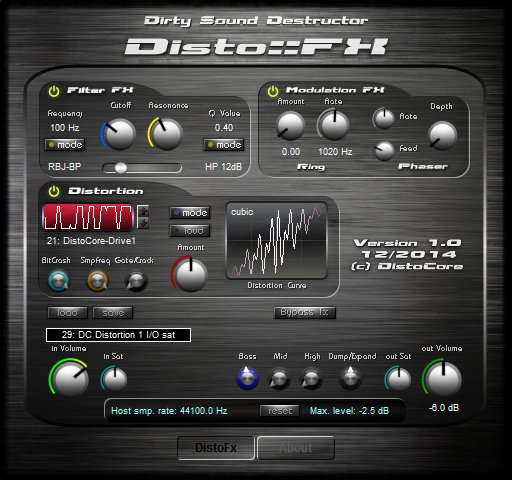Image resolution: width=512 pixels, height=480 pixels.
Task: Click the red distortion waveform preset display
Action: click(x=88, y=217)
